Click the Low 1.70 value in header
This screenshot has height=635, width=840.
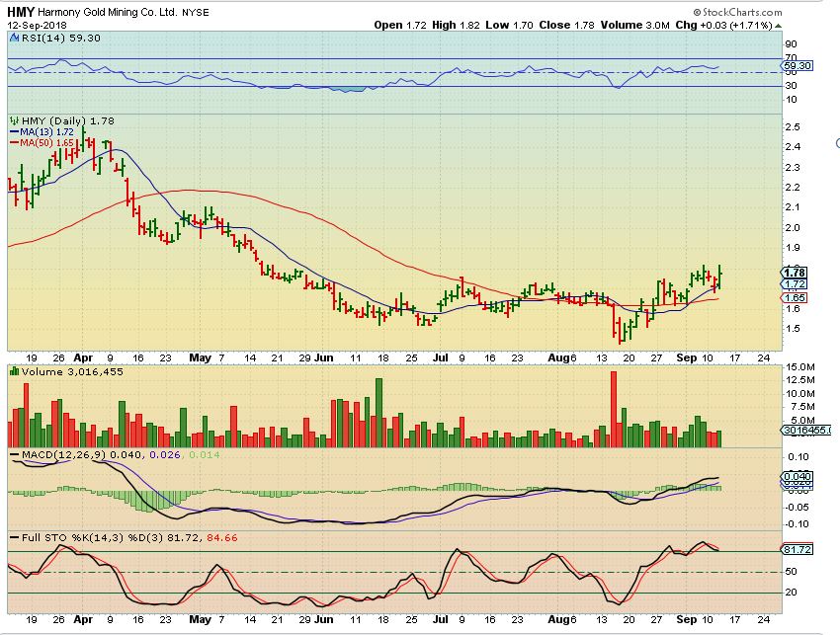point(509,25)
